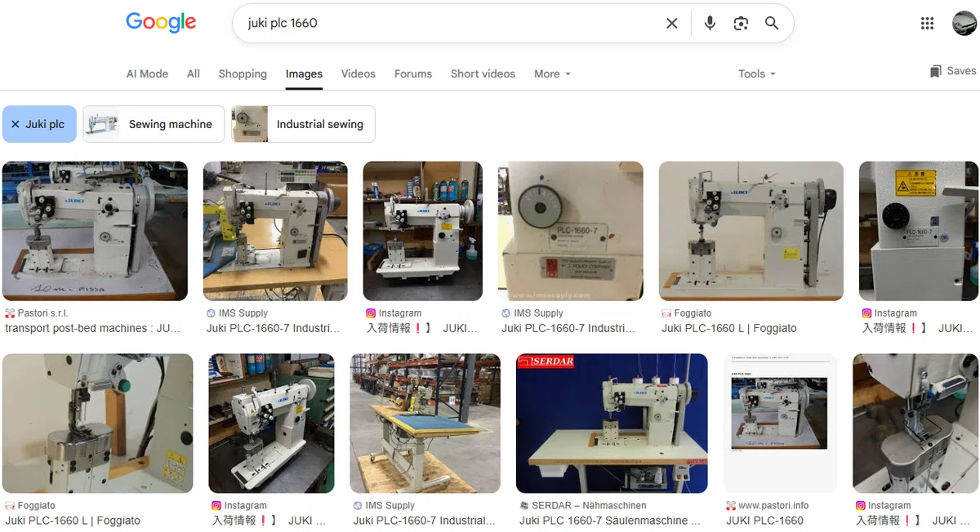Open IMS Supply warehouse table machine thumbnail
This screenshot has height=532, width=980.
point(425,423)
